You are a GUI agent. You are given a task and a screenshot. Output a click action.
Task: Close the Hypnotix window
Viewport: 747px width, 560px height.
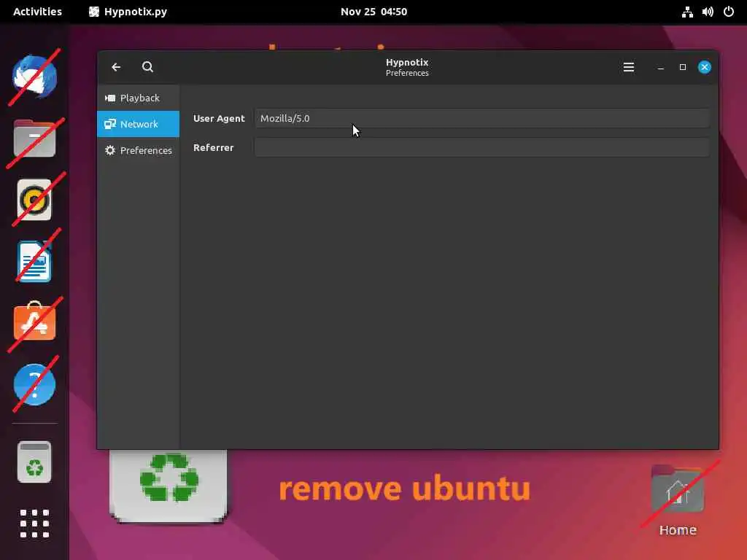pos(704,67)
